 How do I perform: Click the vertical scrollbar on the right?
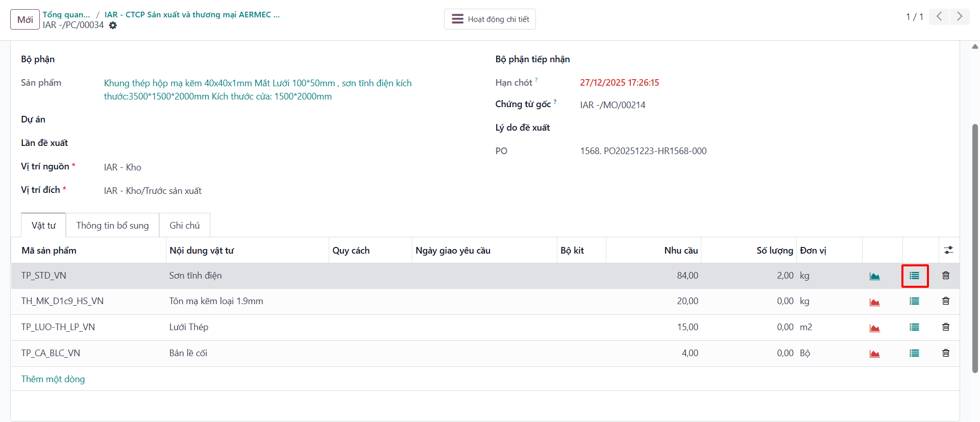[975, 247]
